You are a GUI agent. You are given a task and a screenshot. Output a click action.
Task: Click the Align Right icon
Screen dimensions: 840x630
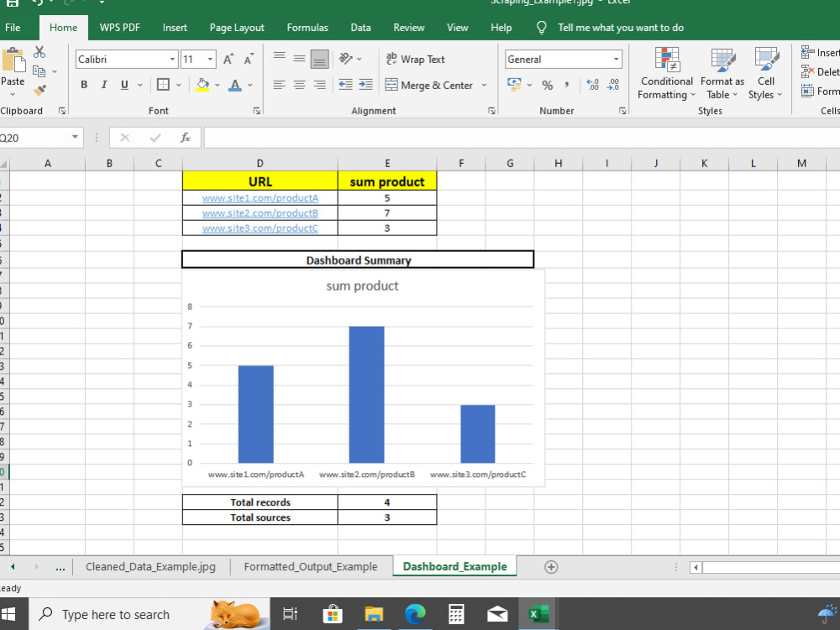[320, 85]
